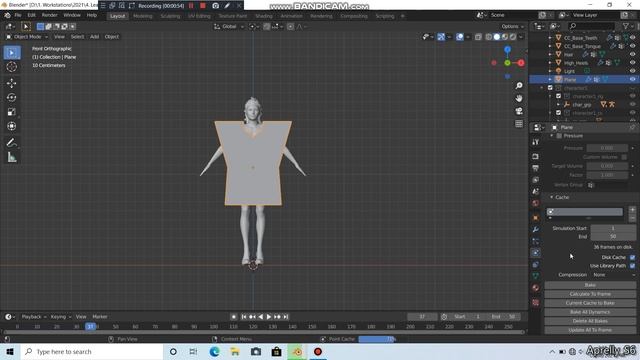The width and height of the screenshot is (640, 360).
Task: Activate the Scale tool
Action: pyautogui.click(x=11, y=112)
